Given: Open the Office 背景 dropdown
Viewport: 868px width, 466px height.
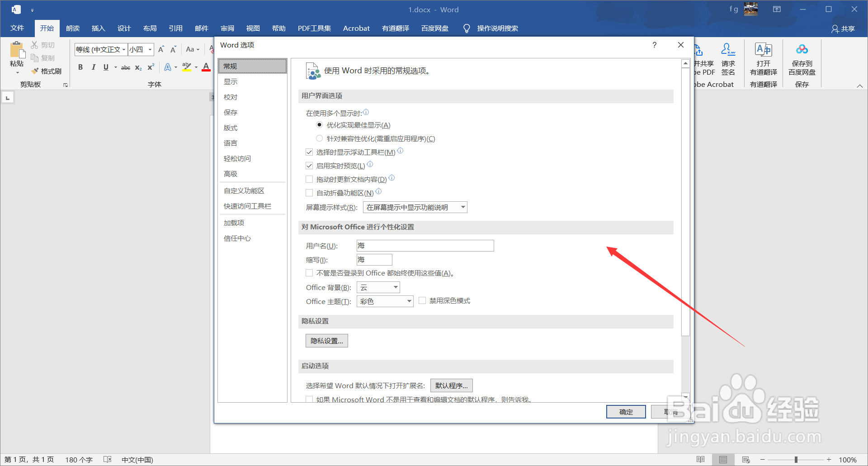Looking at the screenshot, I should [x=394, y=287].
